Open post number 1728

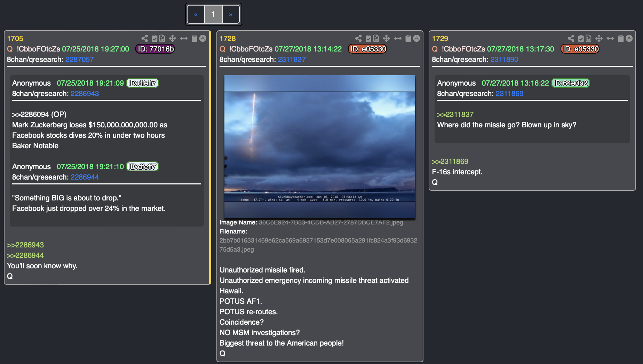pos(228,39)
